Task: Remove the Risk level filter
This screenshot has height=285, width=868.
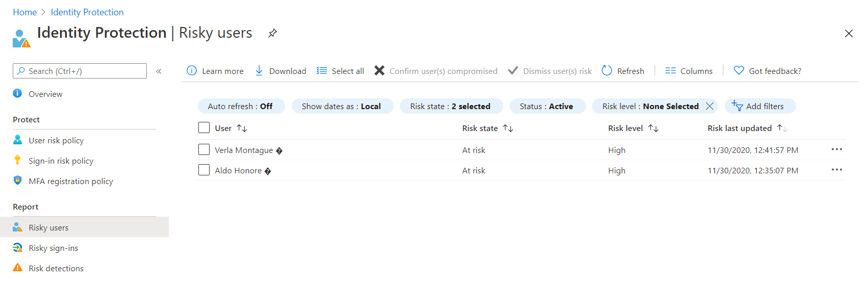Action: point(709,106)
